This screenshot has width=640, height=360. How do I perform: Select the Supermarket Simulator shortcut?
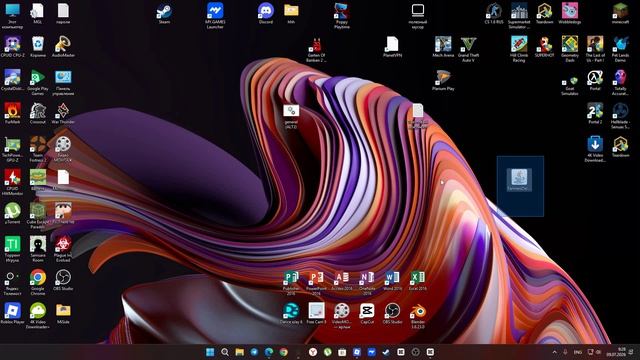519,16
